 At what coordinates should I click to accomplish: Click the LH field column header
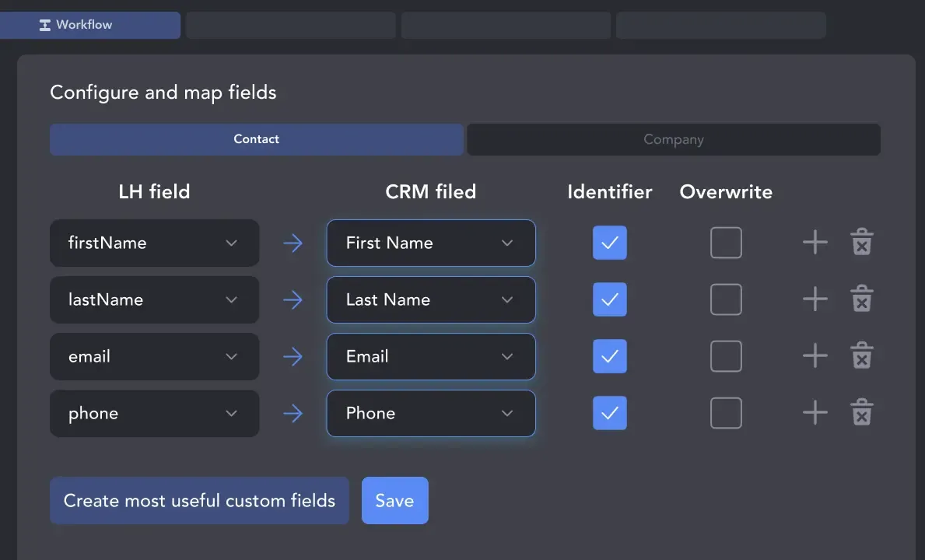[x=154, y=191]
